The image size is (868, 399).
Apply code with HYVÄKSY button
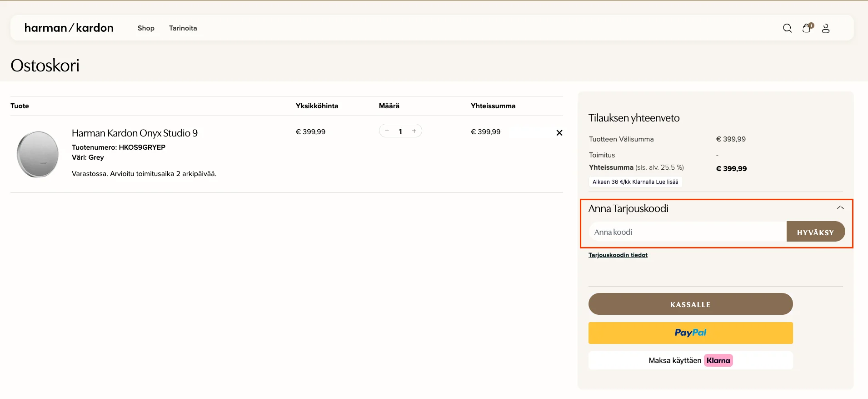click(x=816, y=232)
